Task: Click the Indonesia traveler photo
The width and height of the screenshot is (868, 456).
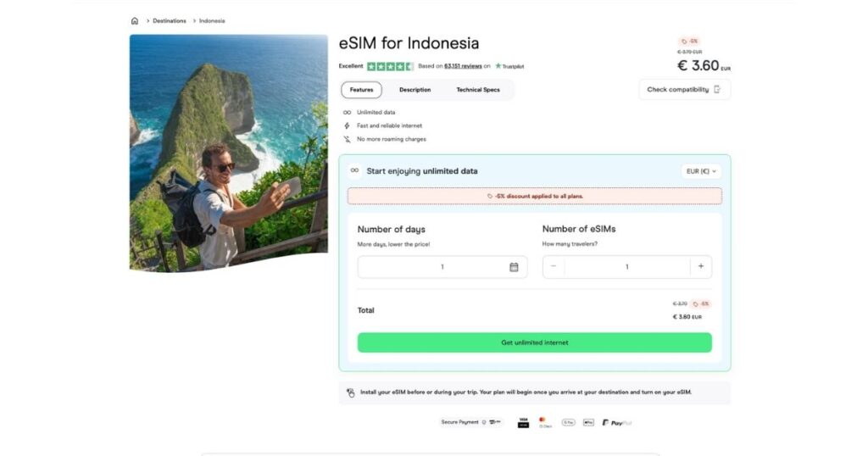Action: (229, 153)
